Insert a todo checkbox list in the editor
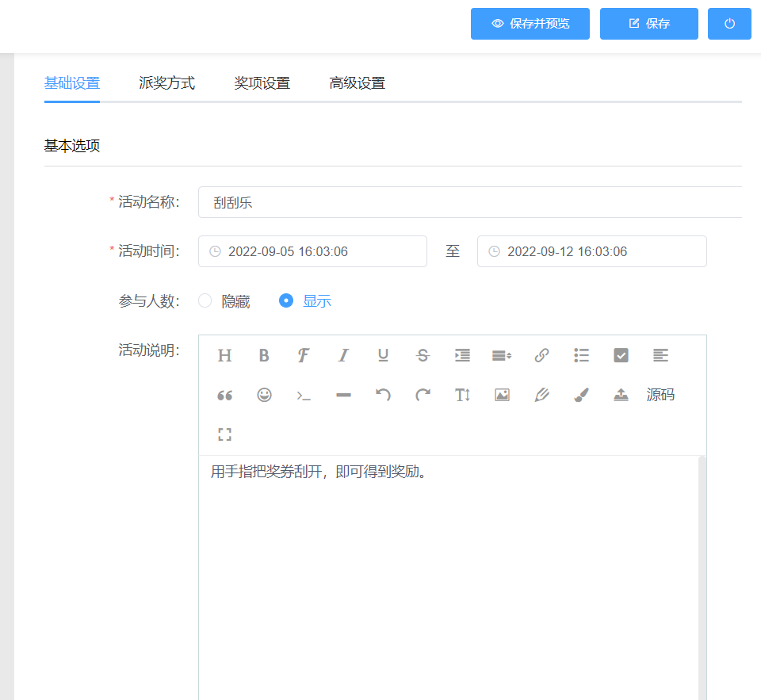Viewport: 761px width, 700px height. pos(621,355)
